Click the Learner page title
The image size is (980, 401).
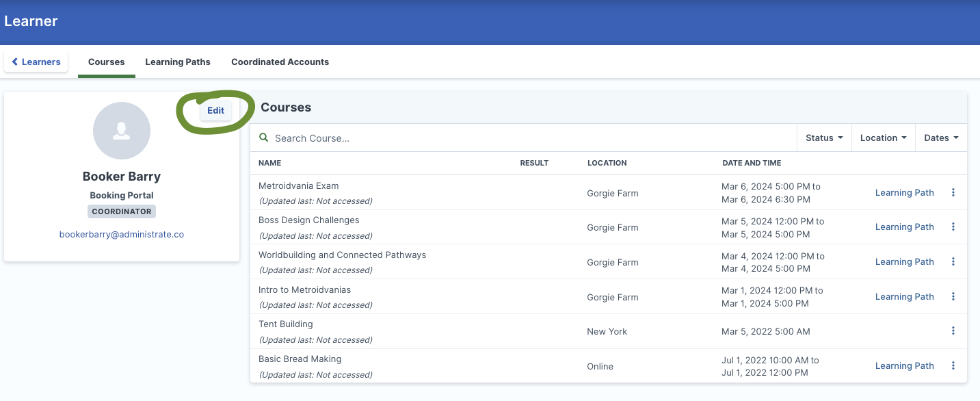[x=31, y=21]
